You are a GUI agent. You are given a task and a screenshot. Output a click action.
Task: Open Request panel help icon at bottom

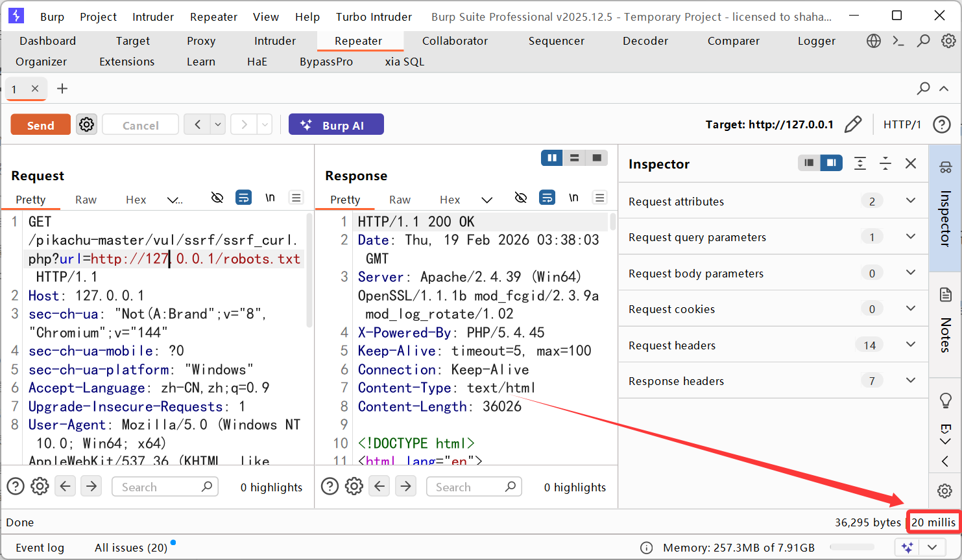tap(16, 486)
